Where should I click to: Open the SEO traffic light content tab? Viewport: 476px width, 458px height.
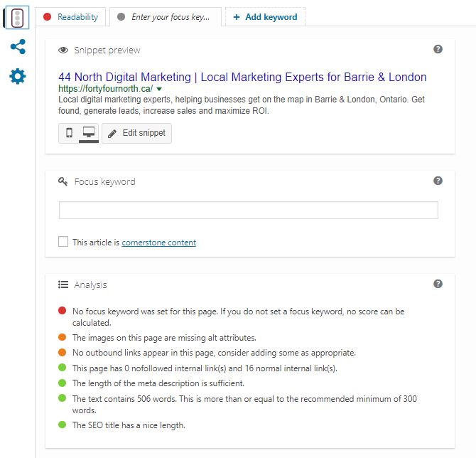pos(17,18)
